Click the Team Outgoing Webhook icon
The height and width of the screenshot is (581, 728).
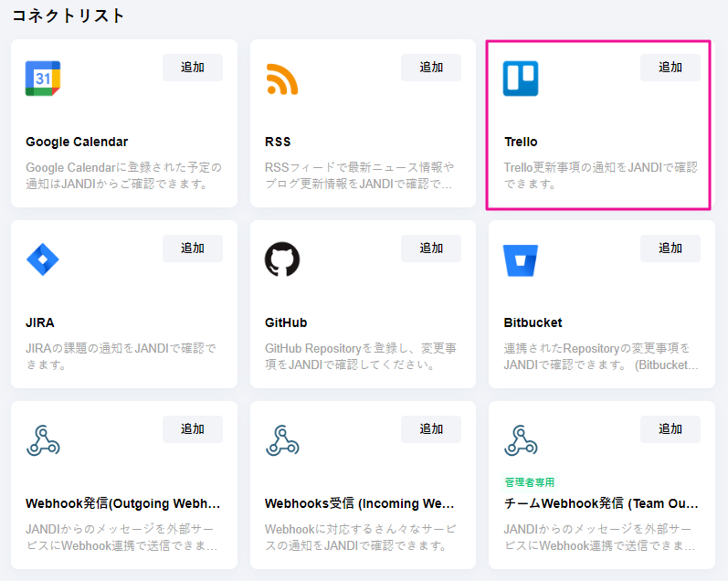click(521, 440)
